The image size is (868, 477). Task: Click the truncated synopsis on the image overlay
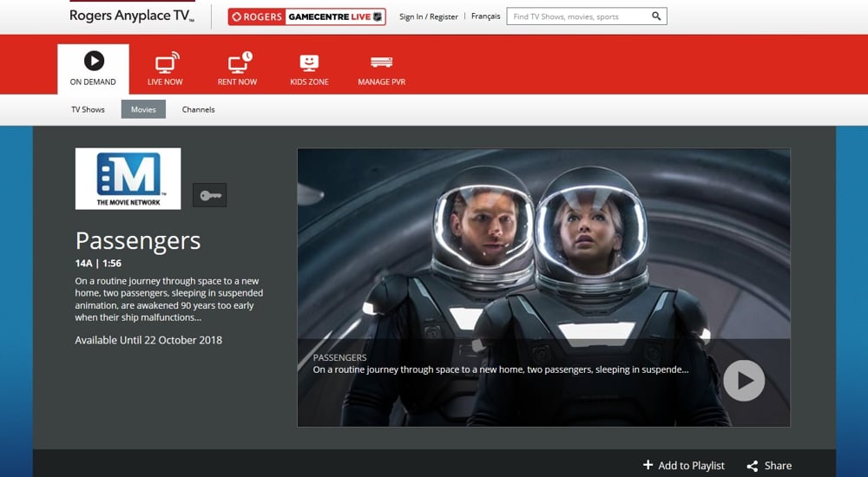(x=501, y=369)
